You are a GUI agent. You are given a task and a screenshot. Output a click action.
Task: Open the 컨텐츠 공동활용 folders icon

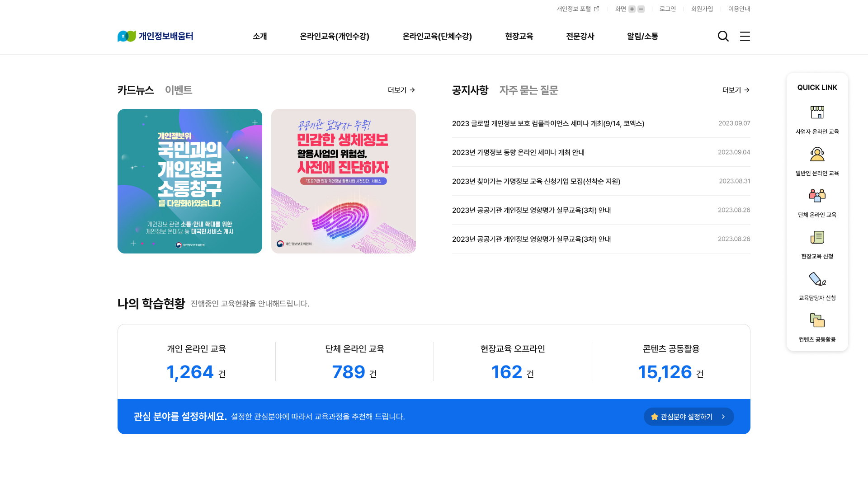(x=817, y=320)
